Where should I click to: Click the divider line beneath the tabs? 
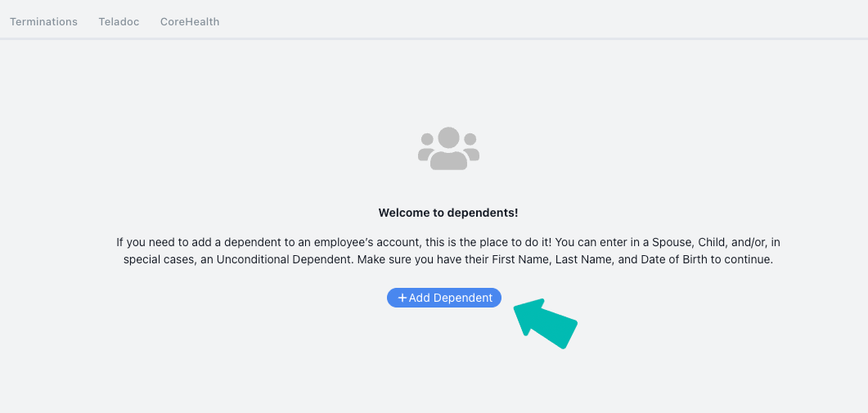(434, 38)
